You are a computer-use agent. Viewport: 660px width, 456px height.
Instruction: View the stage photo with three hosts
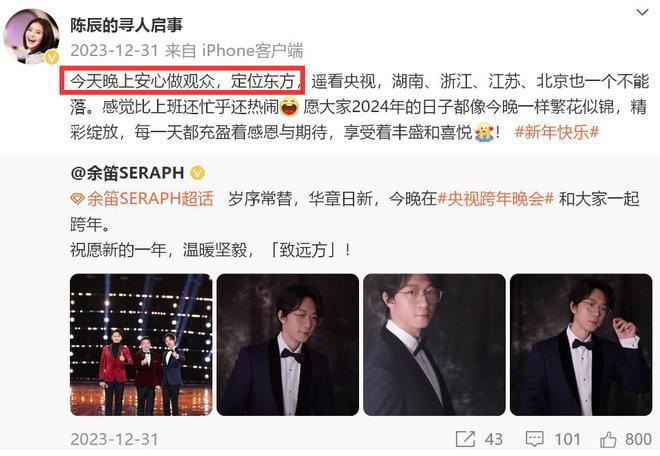point(141,345)
